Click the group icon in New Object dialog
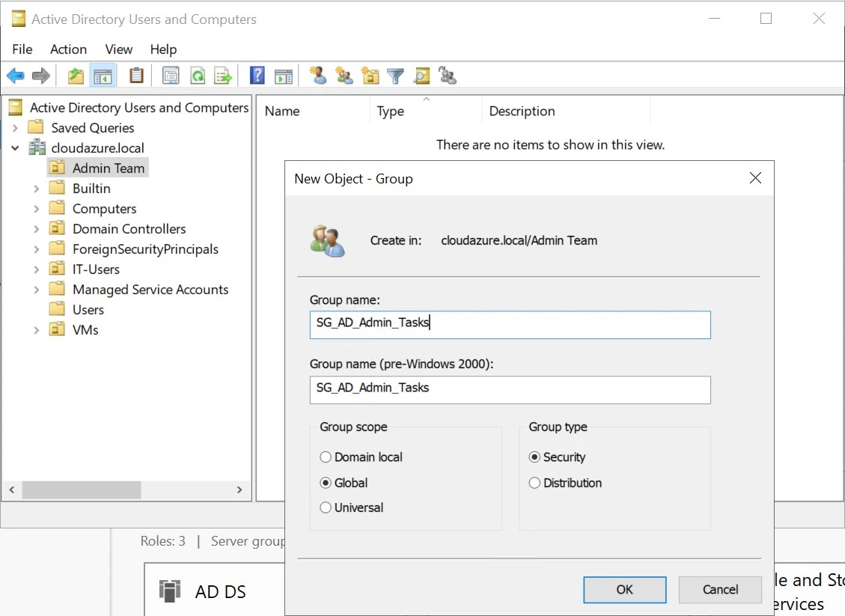 (327, 241)
